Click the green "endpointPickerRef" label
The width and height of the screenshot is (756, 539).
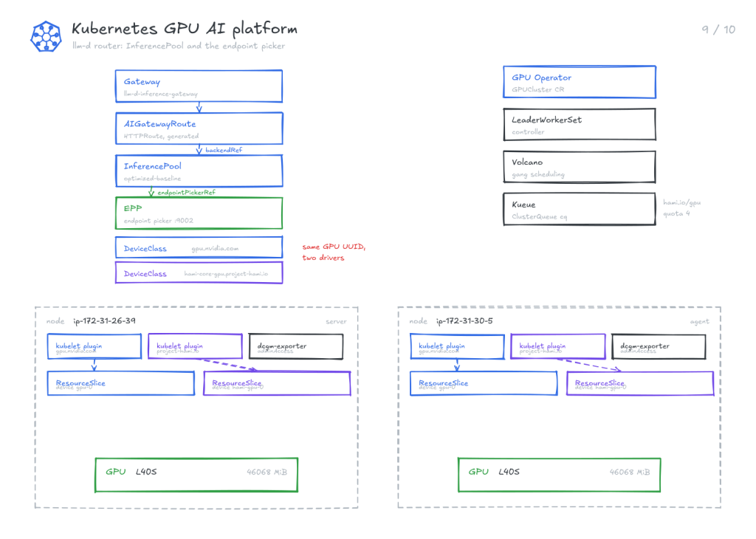pyautogui.click(x=186, y=193)
